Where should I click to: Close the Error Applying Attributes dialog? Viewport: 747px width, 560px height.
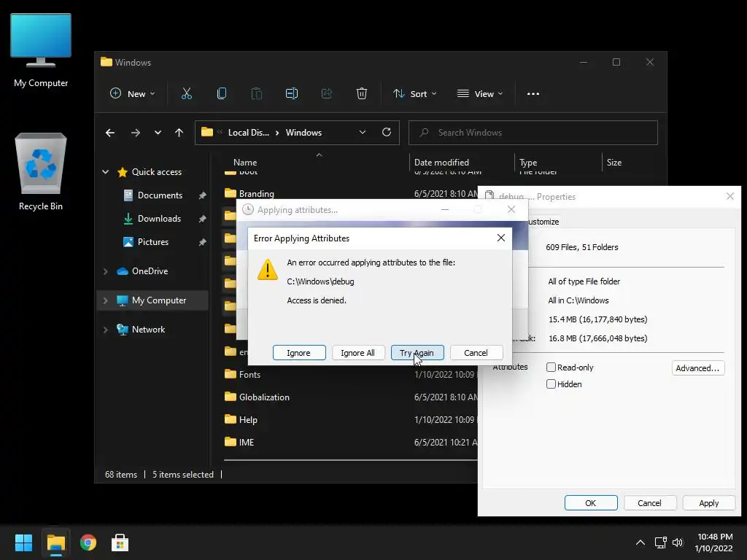501,238
